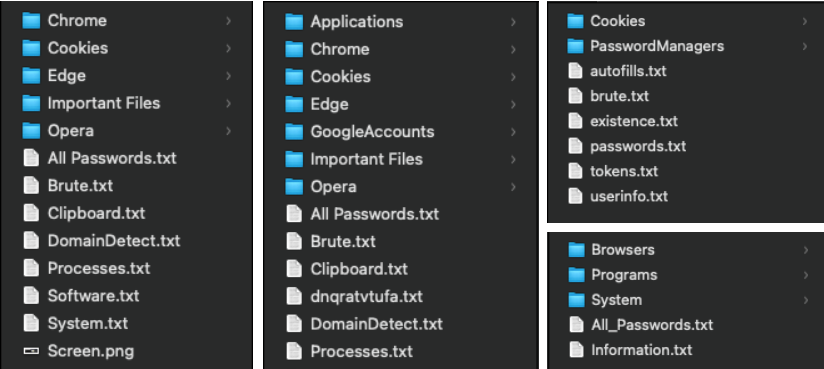
Task: Expand the System folder chevron
Action: (x=806, y=300)
